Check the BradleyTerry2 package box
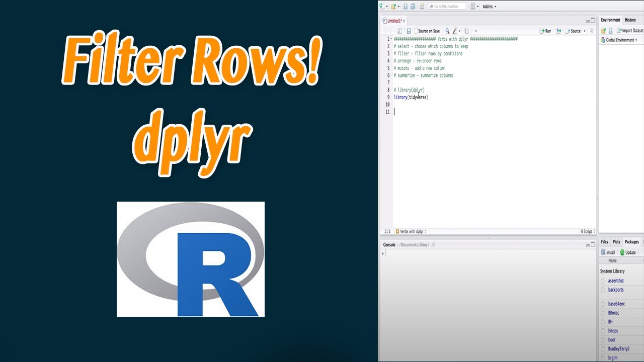Viewport: 644px width, 362px height. [x=603, y=349]
